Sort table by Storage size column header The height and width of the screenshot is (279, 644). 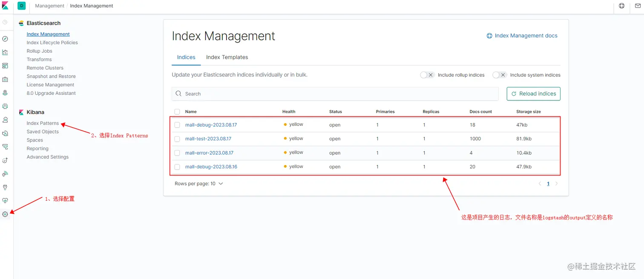coord(529,111)
